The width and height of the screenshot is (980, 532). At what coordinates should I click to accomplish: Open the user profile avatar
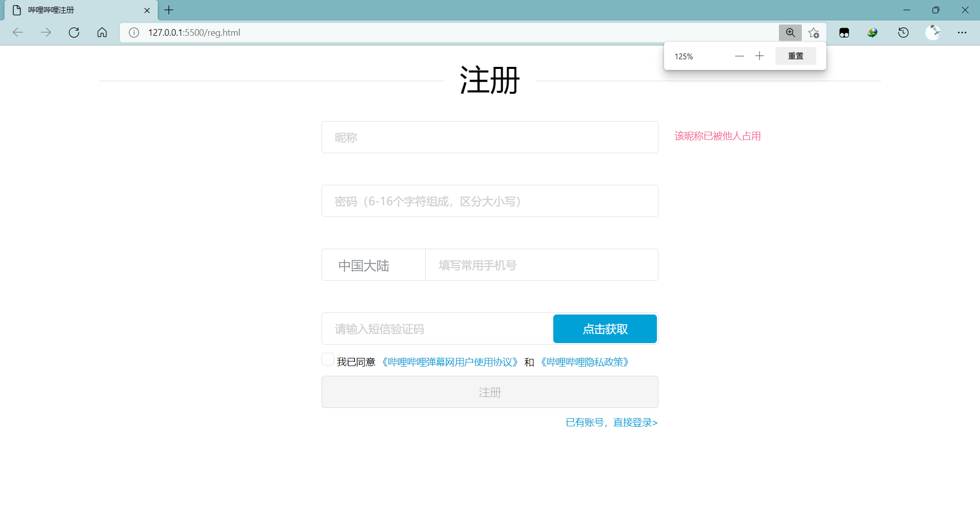click(933, 33)
